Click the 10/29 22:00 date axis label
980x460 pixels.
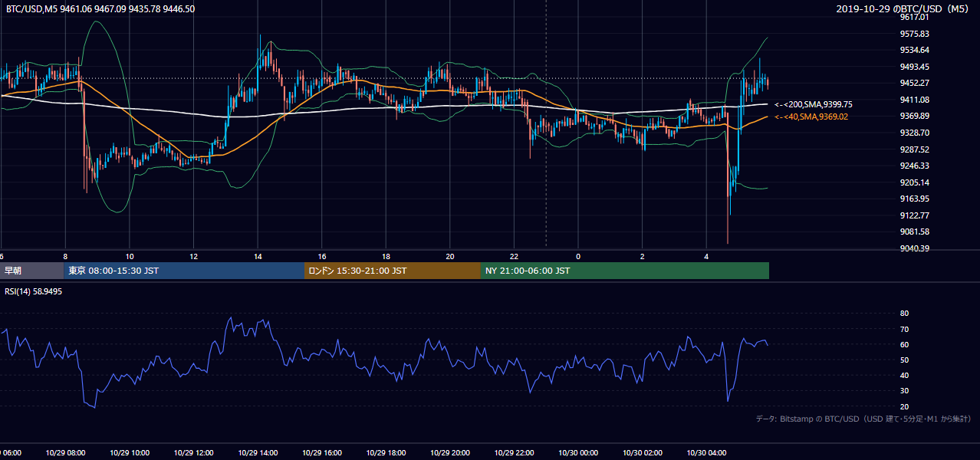click(x=514, y=452)
